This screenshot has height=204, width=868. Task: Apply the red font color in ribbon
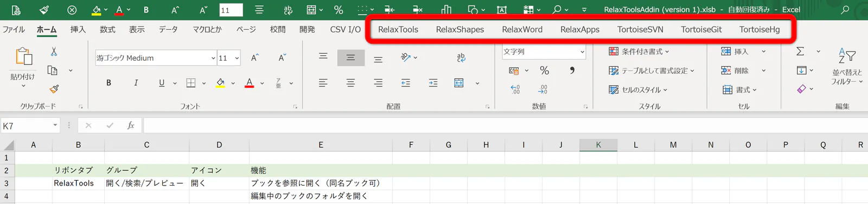(x=250, y=83)
